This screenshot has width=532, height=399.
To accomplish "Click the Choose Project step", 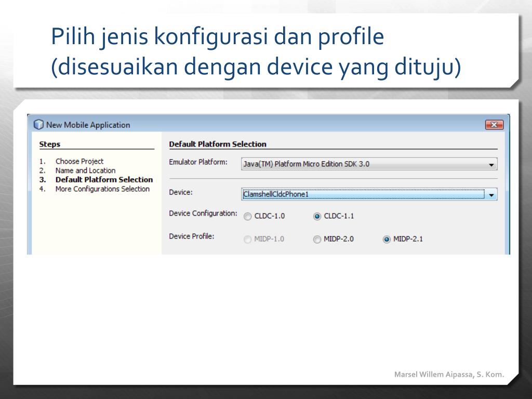I will (x=79, y=161).
